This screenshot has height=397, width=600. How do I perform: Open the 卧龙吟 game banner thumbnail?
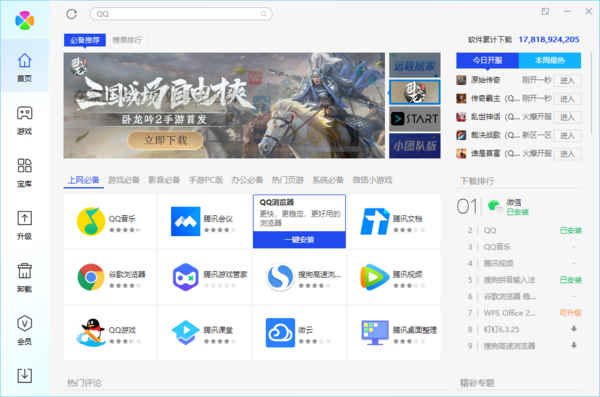pos(415,92)
